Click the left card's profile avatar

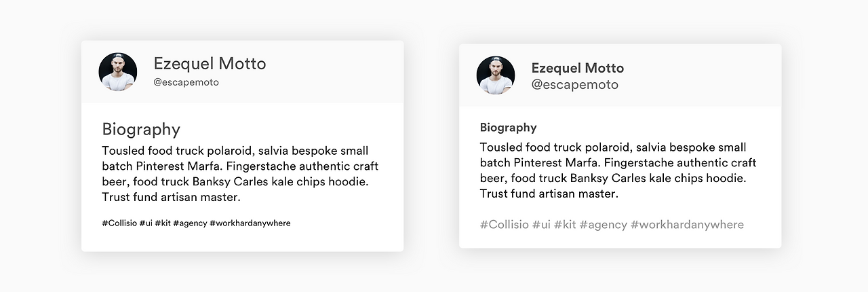coord(118,72)
